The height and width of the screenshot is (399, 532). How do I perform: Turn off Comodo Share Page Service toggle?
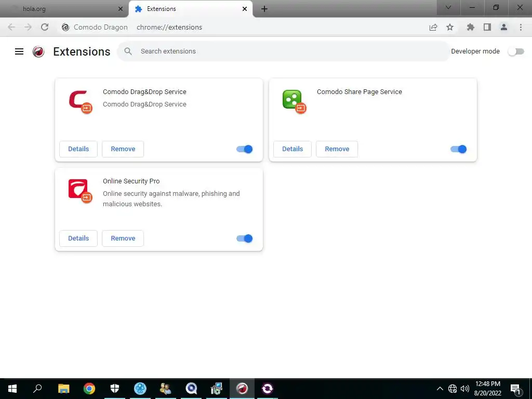459,149
